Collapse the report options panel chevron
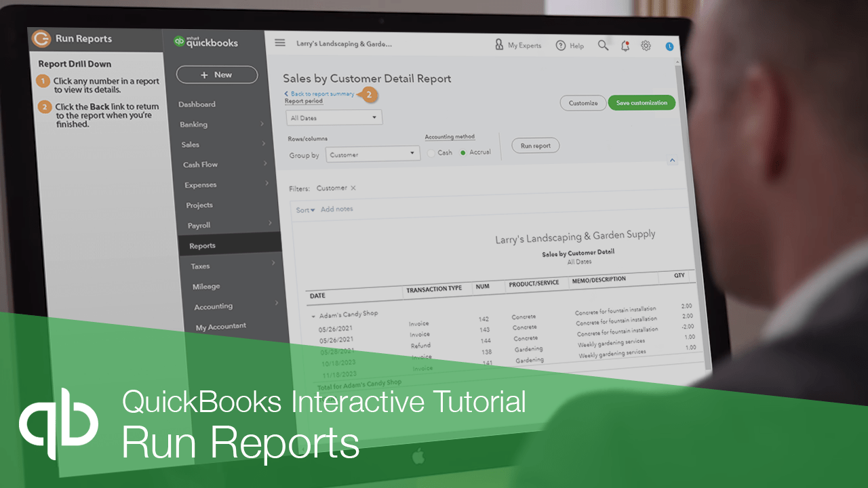868x488 pixels. (x=673, y=161)
